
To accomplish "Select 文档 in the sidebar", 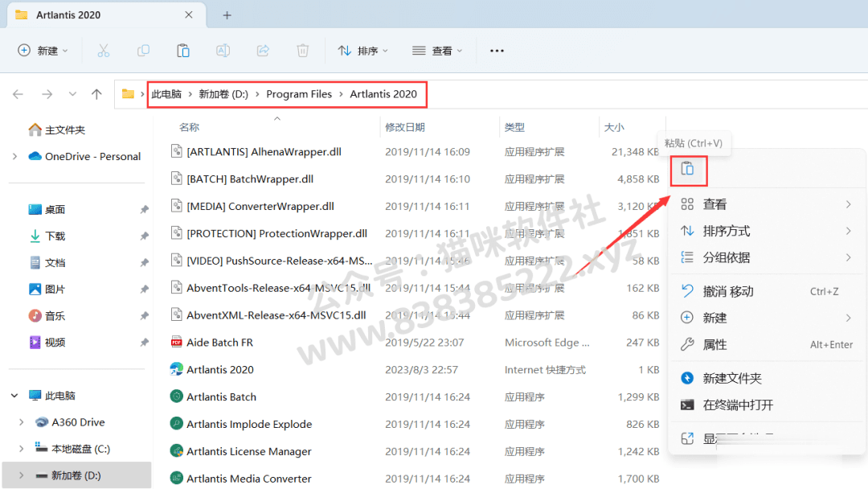I will point(55,262).
